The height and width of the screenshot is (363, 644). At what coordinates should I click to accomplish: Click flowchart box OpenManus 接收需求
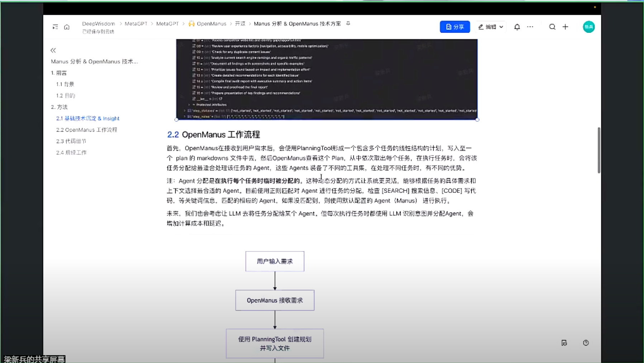pos(275,300)
